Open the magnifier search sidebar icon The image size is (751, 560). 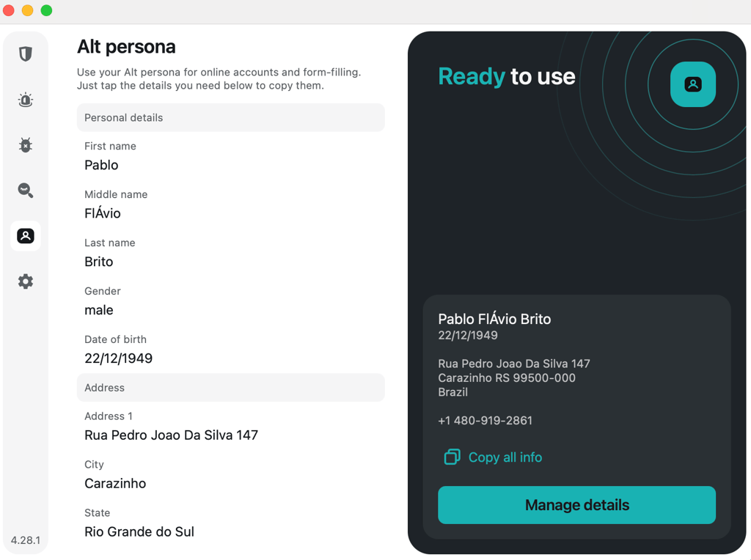[26, 191]
